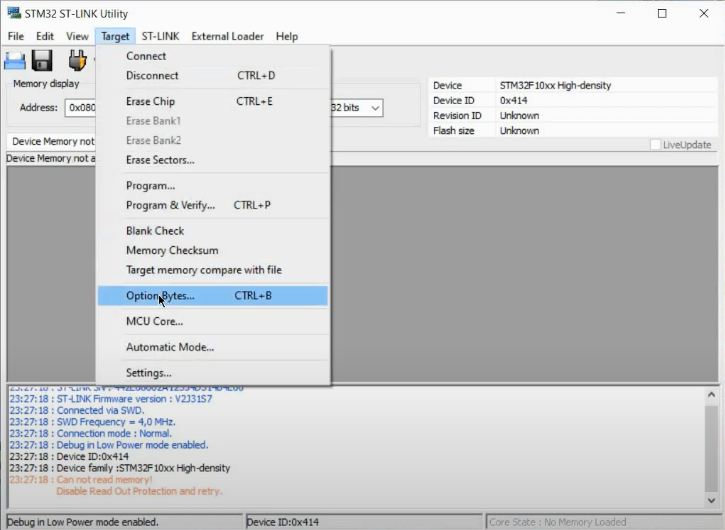Select Automatic Mode menu item
Screen dimensions: 725x530
click(x=169, y=347)
